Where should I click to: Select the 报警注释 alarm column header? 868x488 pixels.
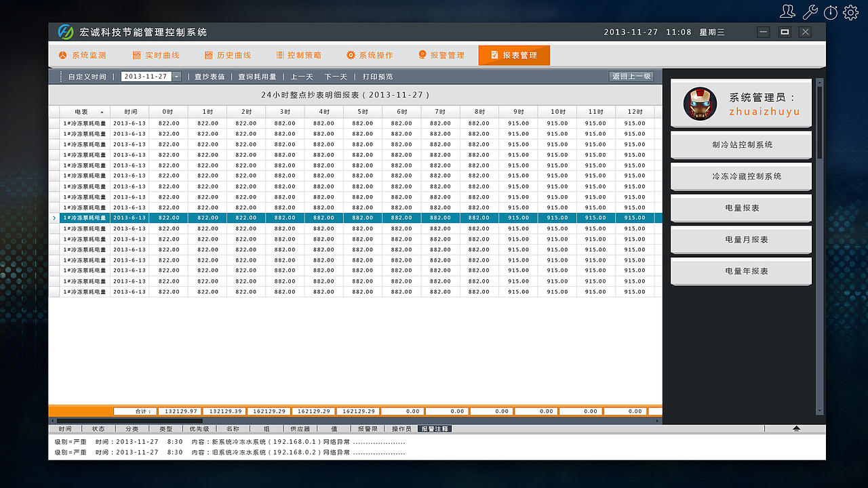point(435,428)
